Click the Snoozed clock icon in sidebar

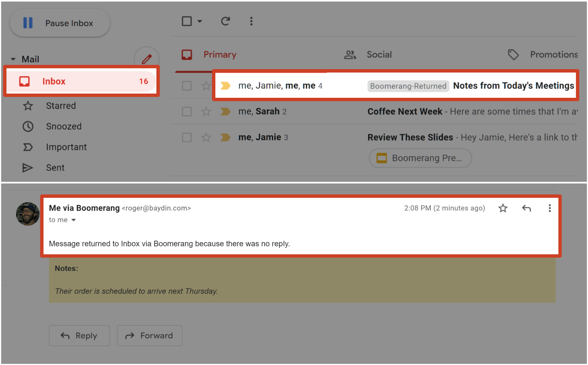point(28,126)
